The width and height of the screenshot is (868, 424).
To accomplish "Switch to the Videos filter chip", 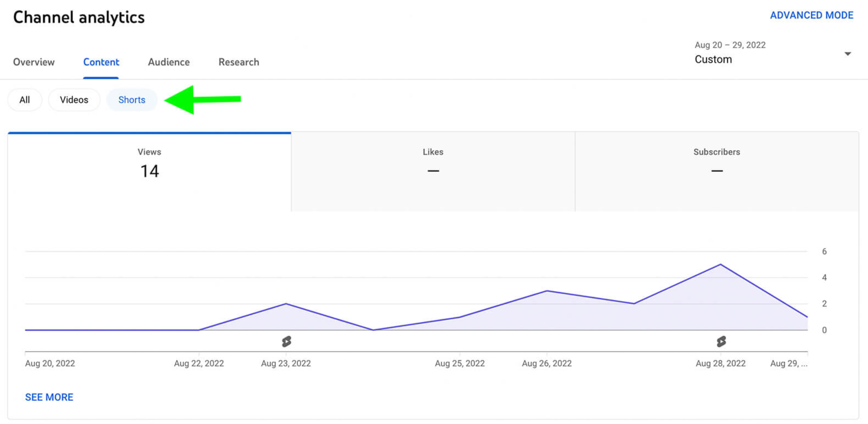I will (74, 99).
